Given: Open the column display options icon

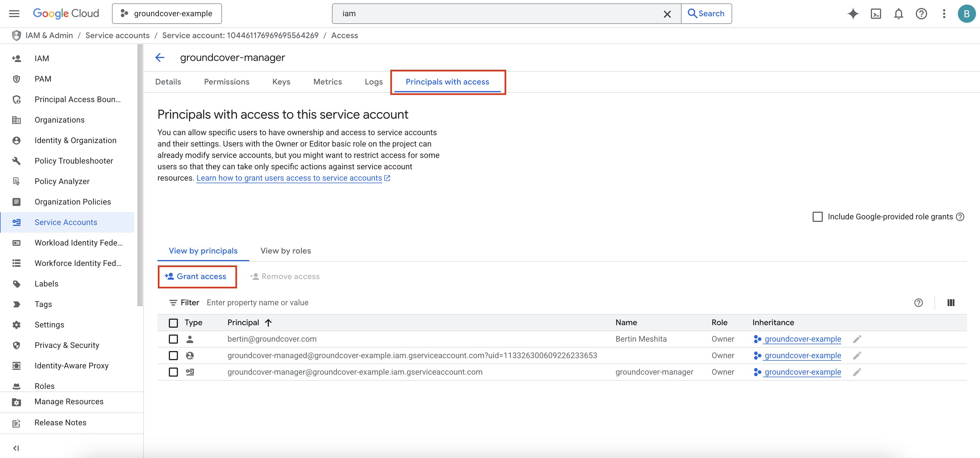Looking at the screenshot, I should click(x=951, y=303).
